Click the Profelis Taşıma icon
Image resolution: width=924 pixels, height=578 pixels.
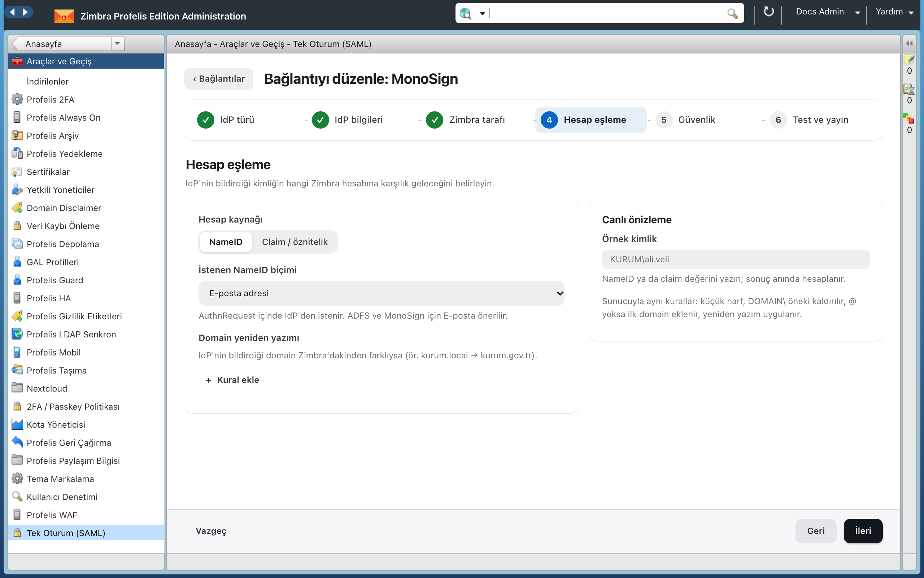[x=17, y=370]
